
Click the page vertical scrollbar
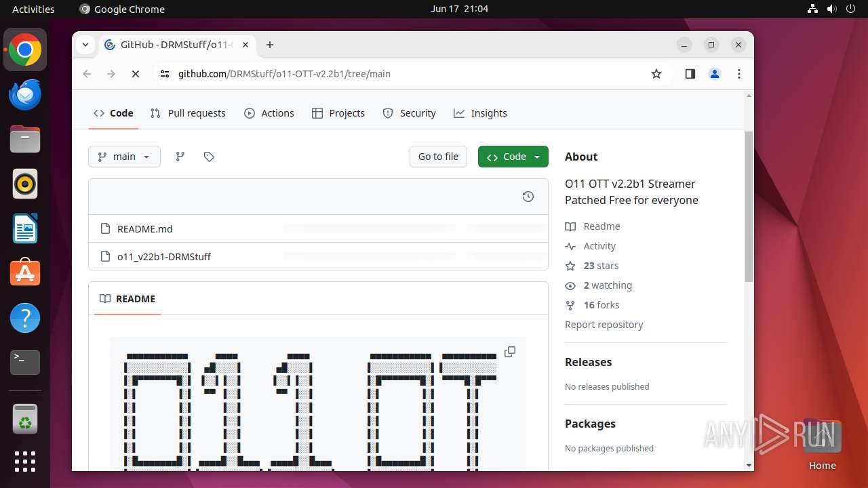(749, 207)
